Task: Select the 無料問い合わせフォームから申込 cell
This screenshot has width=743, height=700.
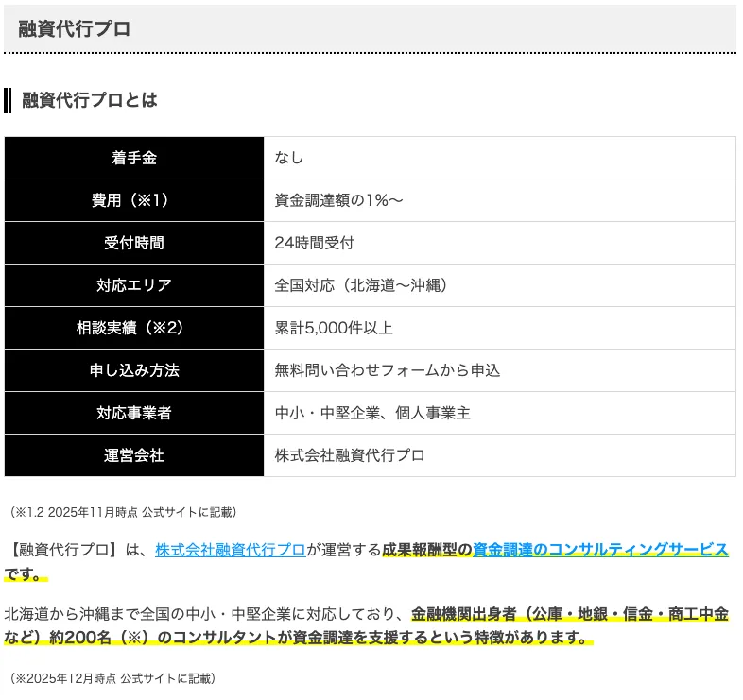Action: click(x=499, y=370)
